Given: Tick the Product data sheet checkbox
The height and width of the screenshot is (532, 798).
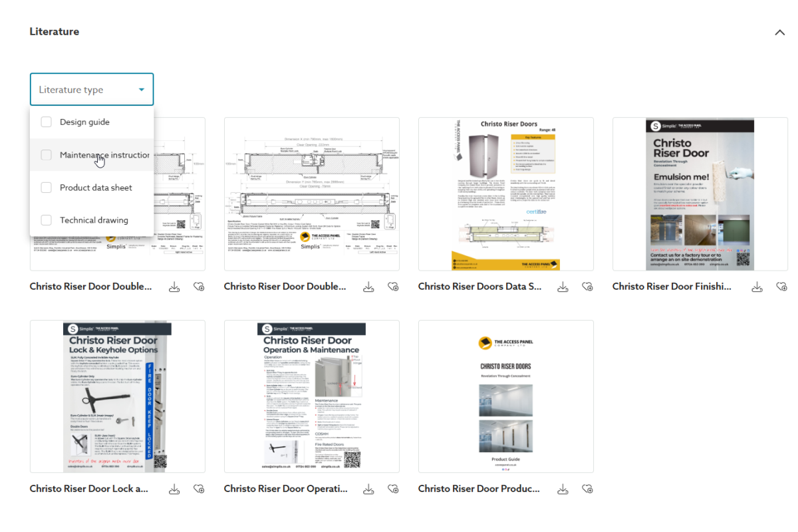Looking at the screenshot, I should click(x=46, y=188).
